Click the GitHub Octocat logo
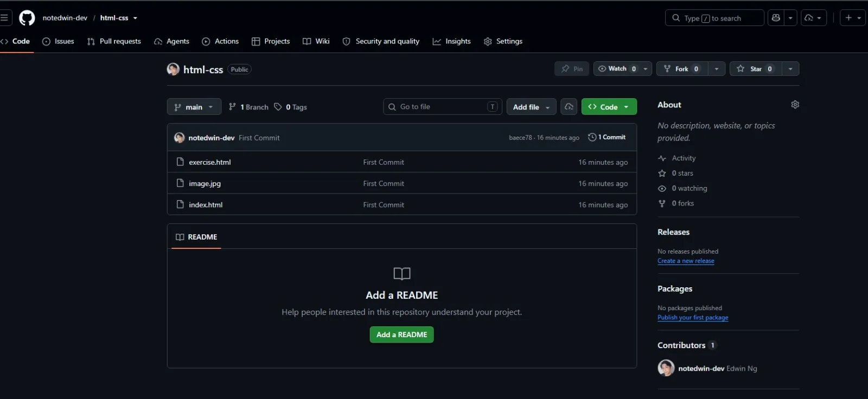Screen dimensions: 868x399 point(27,18)
